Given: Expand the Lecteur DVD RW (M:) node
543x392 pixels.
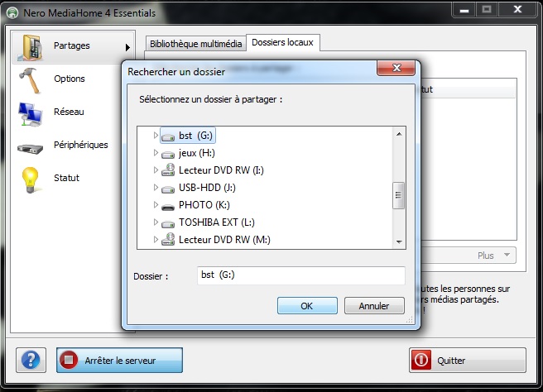Looking at the screenshot, I should 156,239.
